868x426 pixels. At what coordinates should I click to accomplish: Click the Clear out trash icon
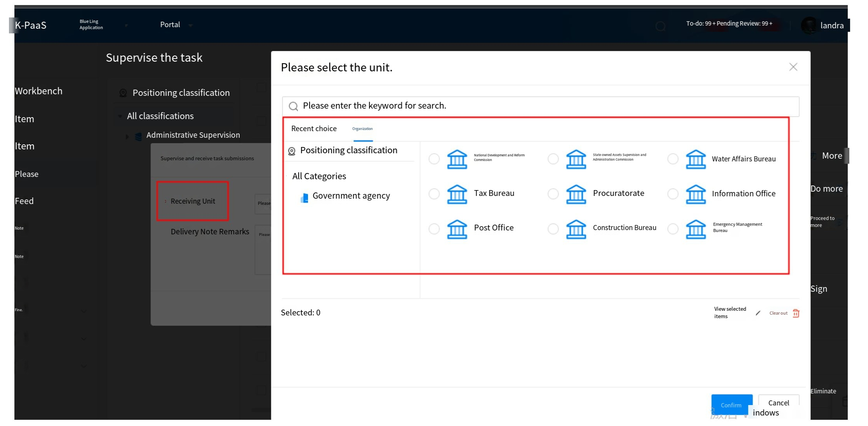796,313
